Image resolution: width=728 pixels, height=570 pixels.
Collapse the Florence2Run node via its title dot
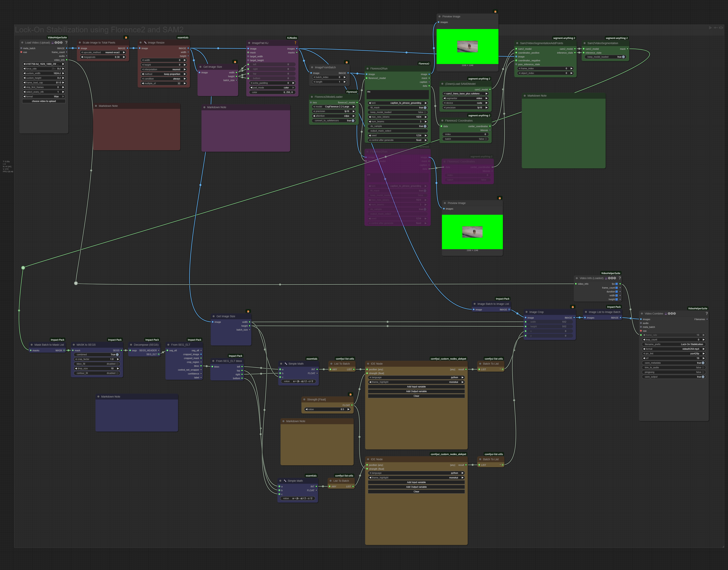[x=367, y=68]
